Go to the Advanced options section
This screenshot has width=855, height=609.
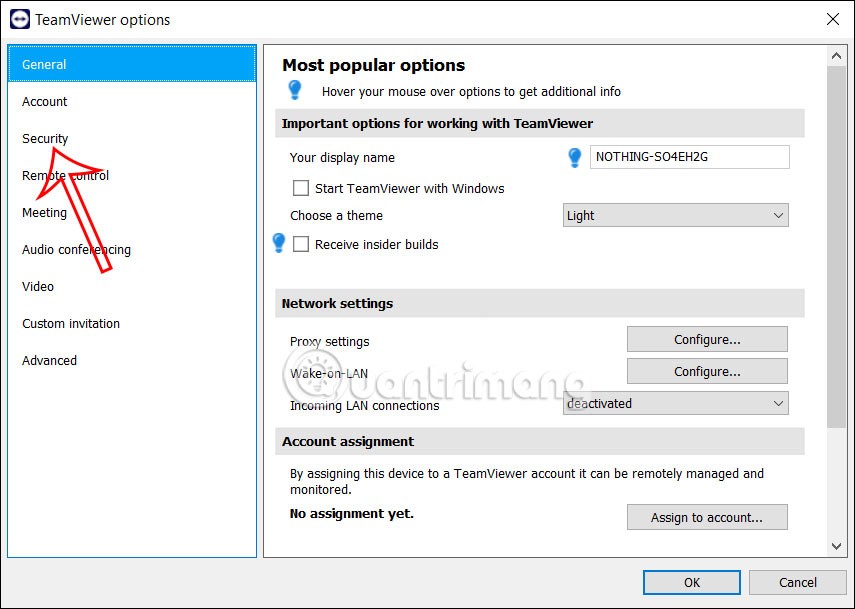(x=49, y=360)
